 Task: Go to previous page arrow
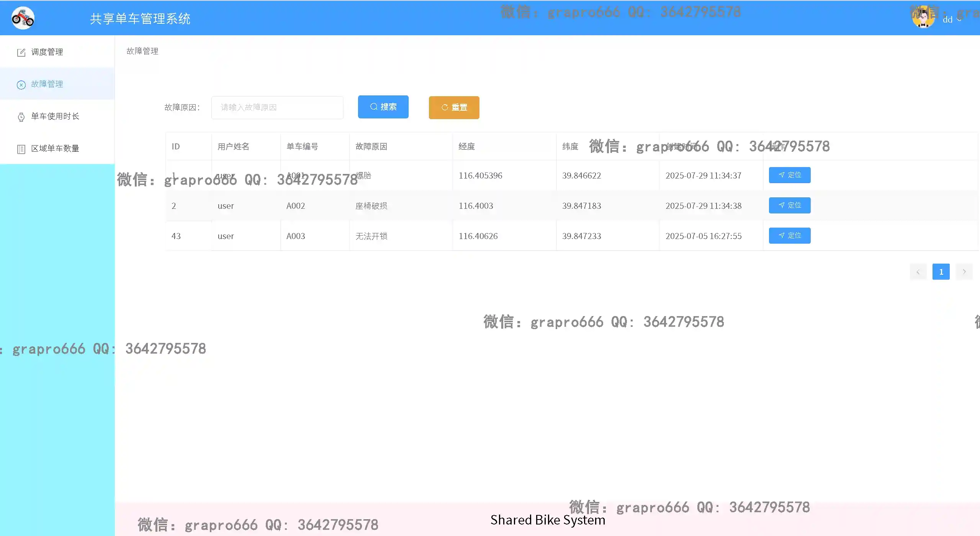(x=918, y=272)
